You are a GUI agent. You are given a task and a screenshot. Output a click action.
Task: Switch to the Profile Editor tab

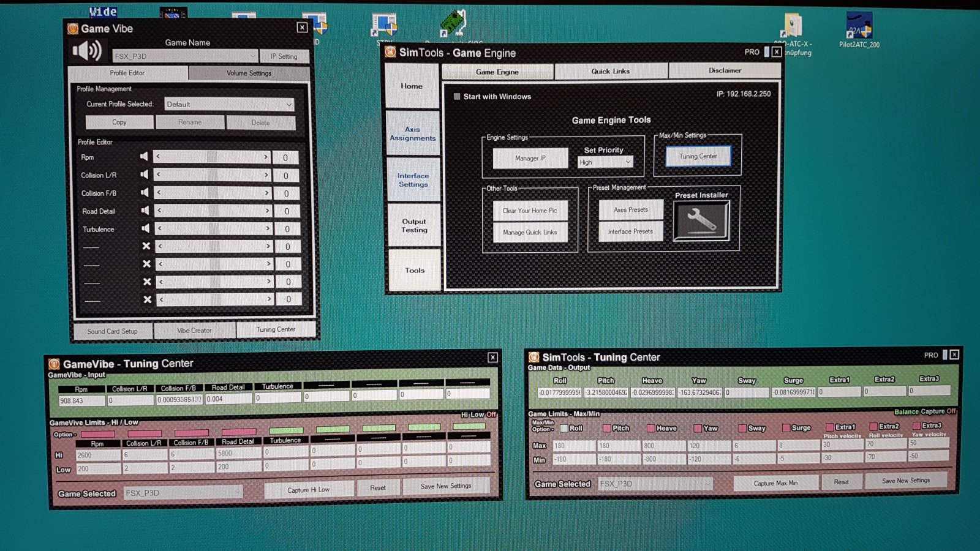[127, 73]
